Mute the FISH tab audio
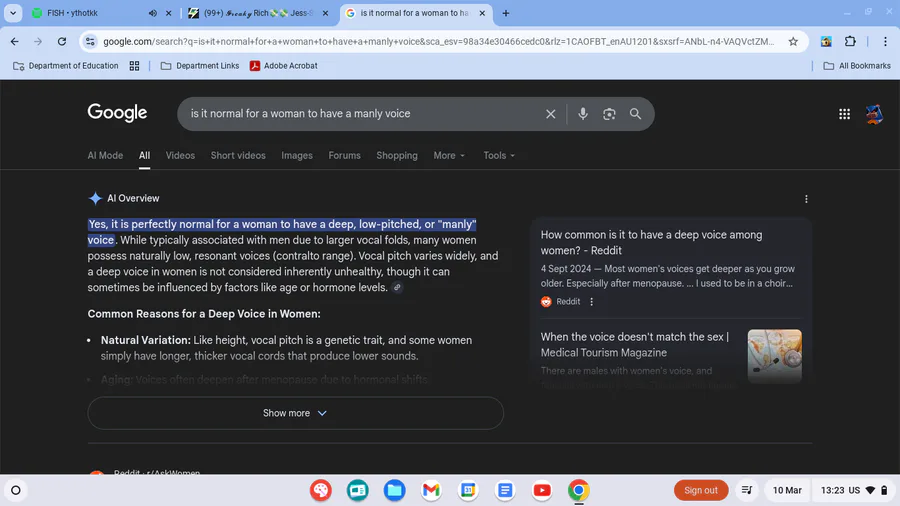 pos(153,13)
